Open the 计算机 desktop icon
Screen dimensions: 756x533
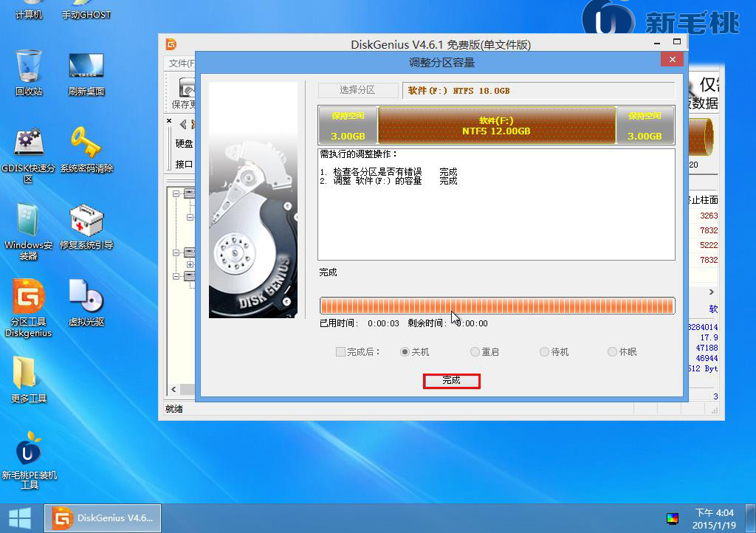29,10
